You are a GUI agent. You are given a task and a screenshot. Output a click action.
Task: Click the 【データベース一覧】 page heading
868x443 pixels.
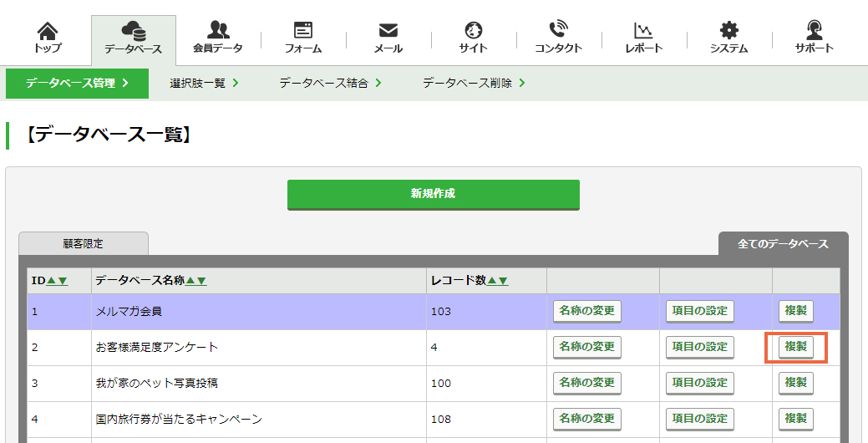(x=109, y=135)
